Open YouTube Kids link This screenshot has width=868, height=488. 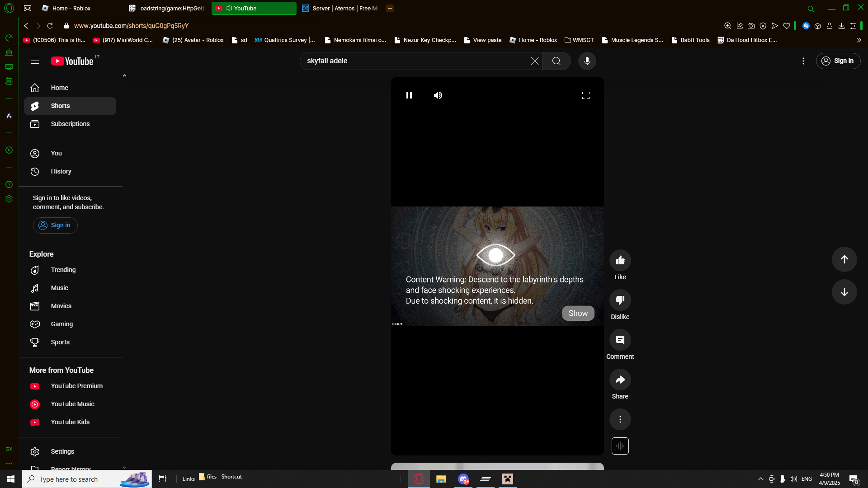[70, 422]
